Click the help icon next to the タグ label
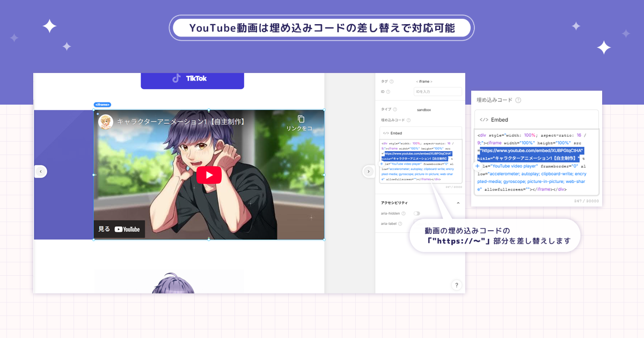The height and width of the screenshot is (338, 644). [391, 82]
